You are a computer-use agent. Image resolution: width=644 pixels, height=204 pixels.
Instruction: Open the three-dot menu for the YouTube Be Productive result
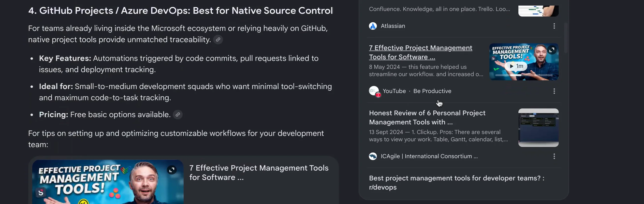click(554, 91)
